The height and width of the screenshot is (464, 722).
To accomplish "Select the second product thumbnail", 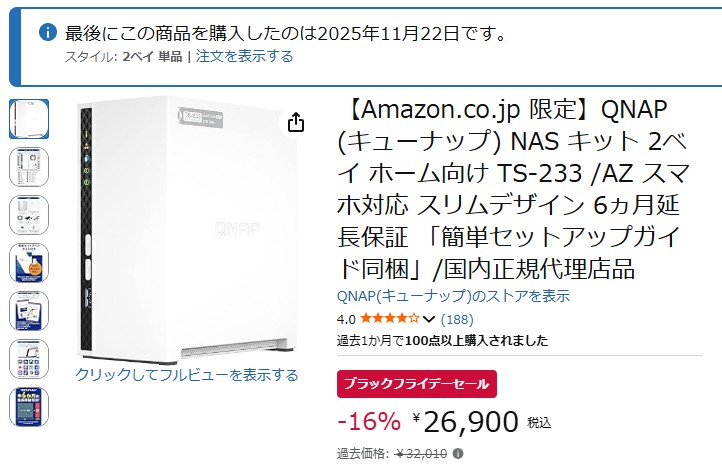I will click(29, 167).
